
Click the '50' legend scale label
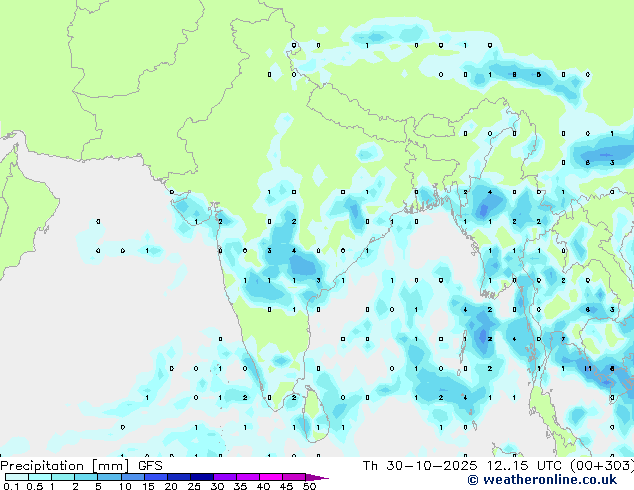click(x=309, y=486)
